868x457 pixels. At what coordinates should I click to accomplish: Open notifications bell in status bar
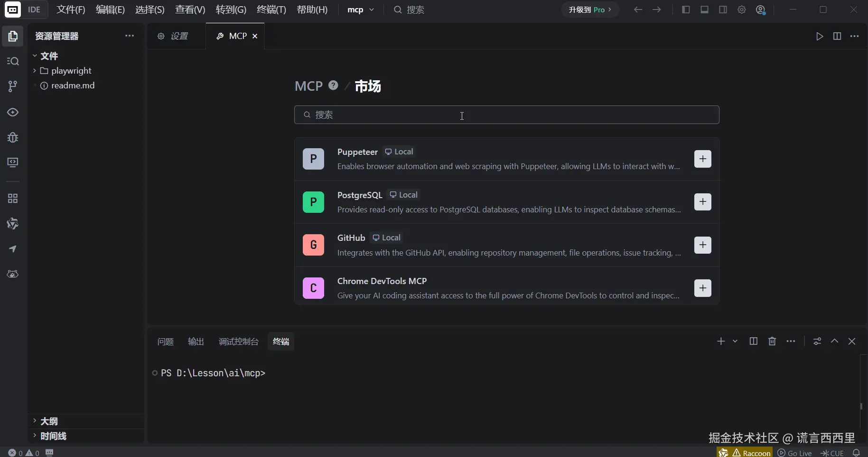(857, 453)
